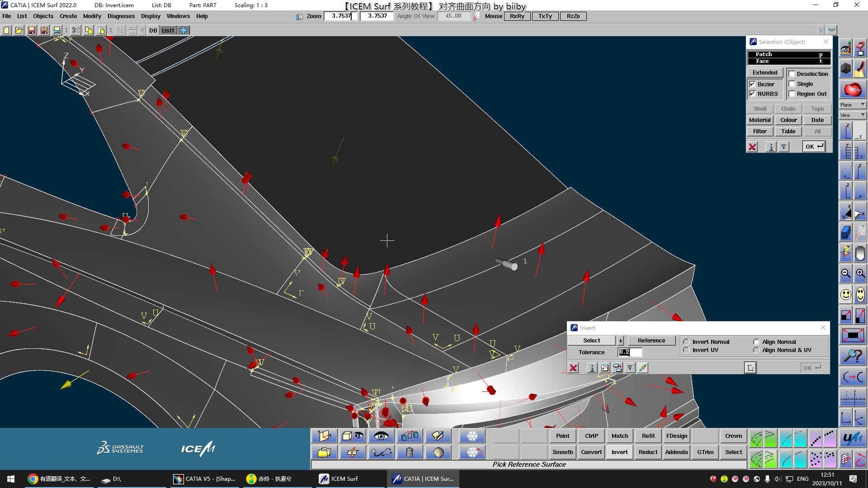Image resolution: width=868 pixels, height=488 pixels.
Task: Click the large eye display icon
Action: [x=381, y=436]
